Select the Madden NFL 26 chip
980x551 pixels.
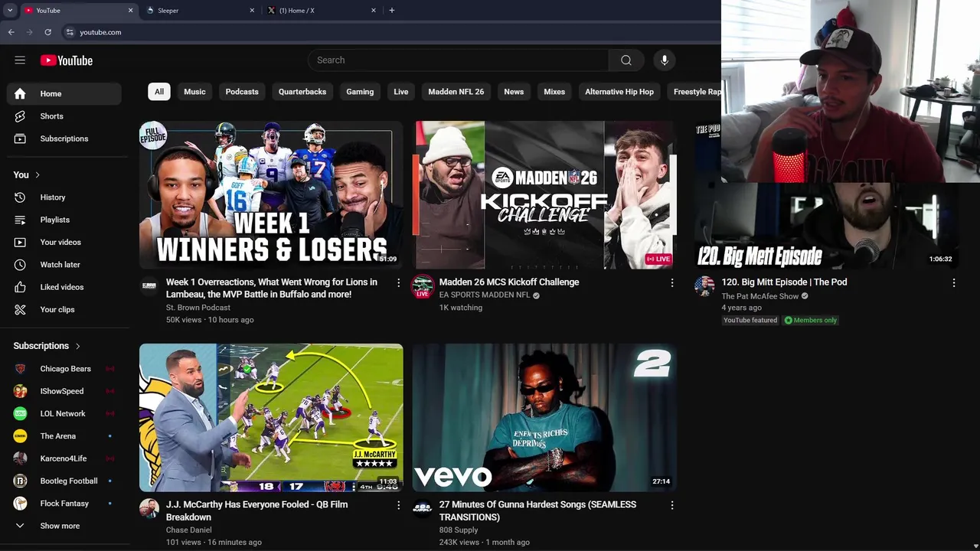coord(456,92)
